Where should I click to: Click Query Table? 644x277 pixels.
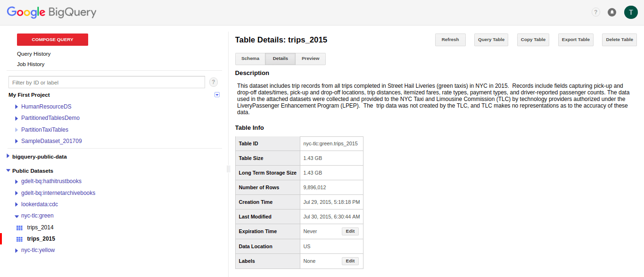point(491,40)
